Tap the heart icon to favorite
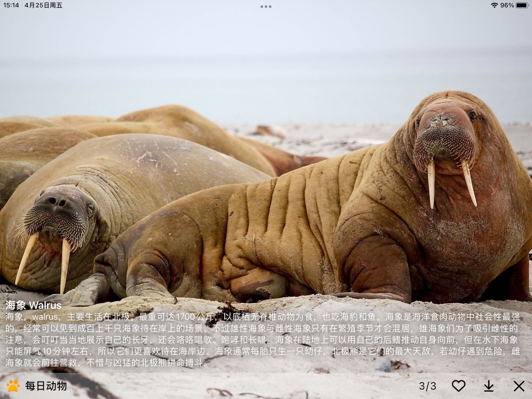The height and width of the screenshot is (399, 532). pyautogui.click(x=458, y=386)
